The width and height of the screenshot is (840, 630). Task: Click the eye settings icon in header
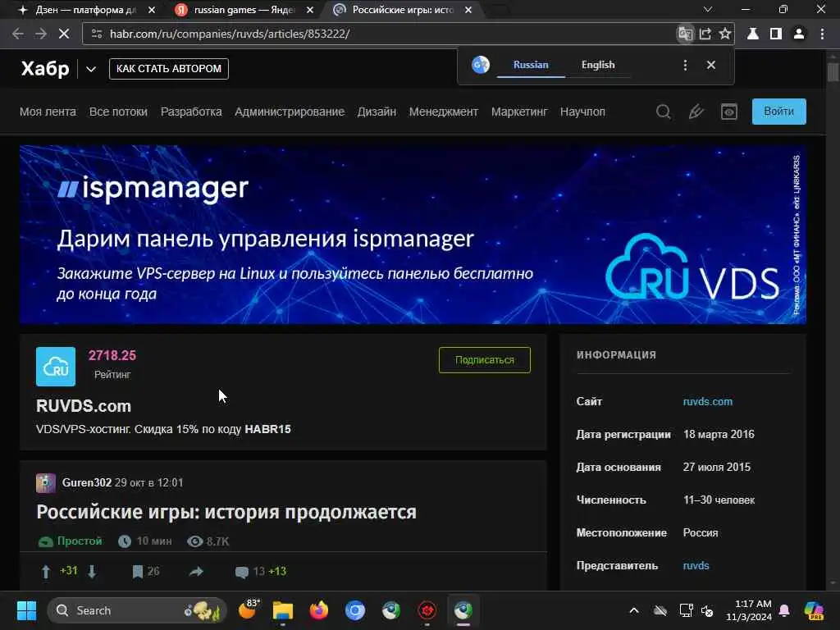point(728,112)
